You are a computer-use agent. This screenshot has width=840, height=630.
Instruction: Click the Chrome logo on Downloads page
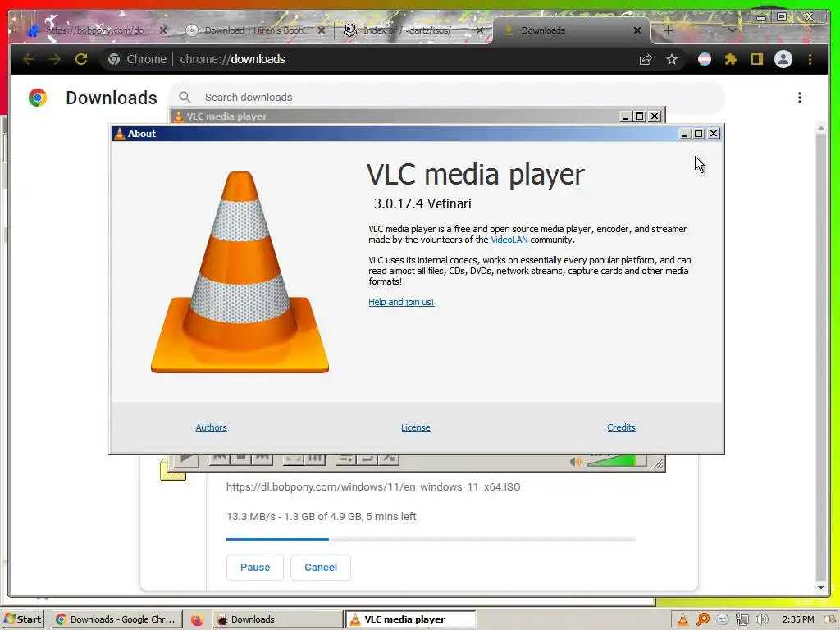point(38,98)
